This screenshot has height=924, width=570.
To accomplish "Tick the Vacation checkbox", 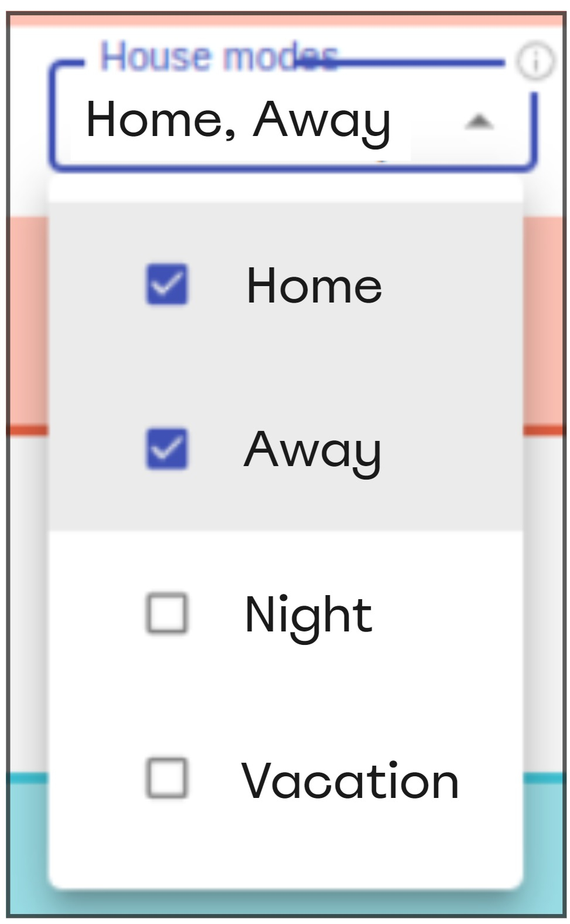I will tap(167, 778).
